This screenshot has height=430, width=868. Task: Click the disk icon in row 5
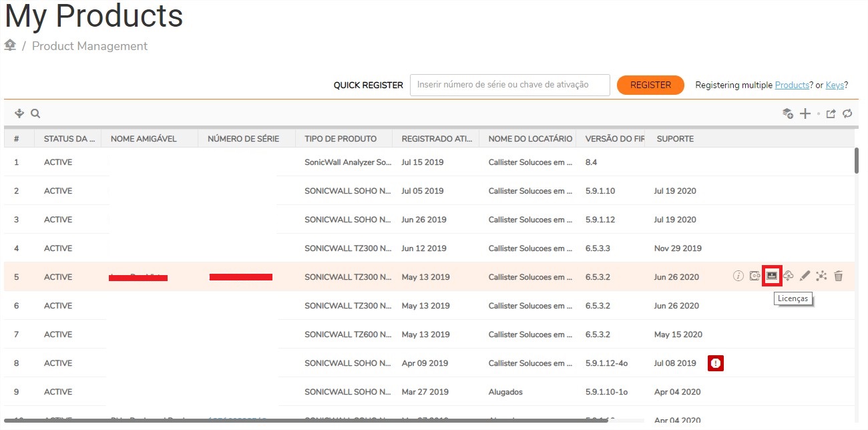pyautogui.click(x=755, y=275)
